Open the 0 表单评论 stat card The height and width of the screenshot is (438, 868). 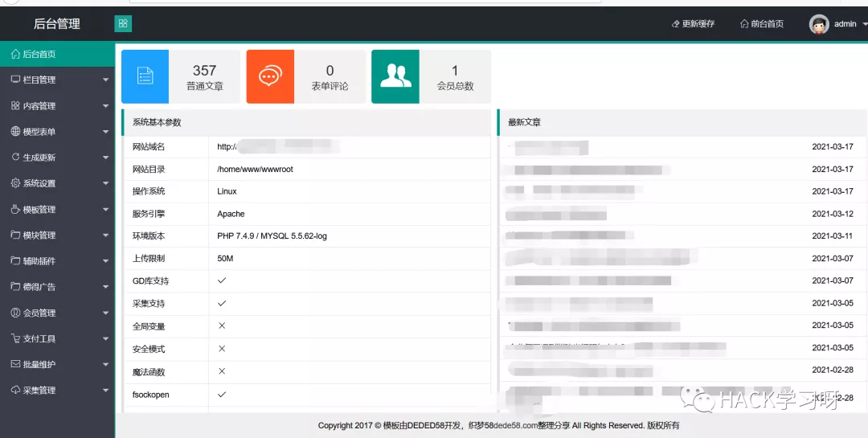[x=306, y=76]
